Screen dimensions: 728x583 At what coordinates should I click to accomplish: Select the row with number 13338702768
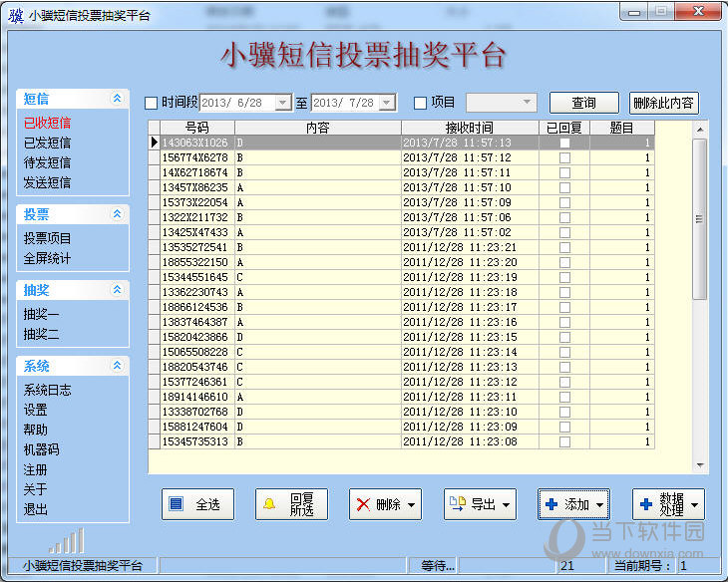click(401, 412)
